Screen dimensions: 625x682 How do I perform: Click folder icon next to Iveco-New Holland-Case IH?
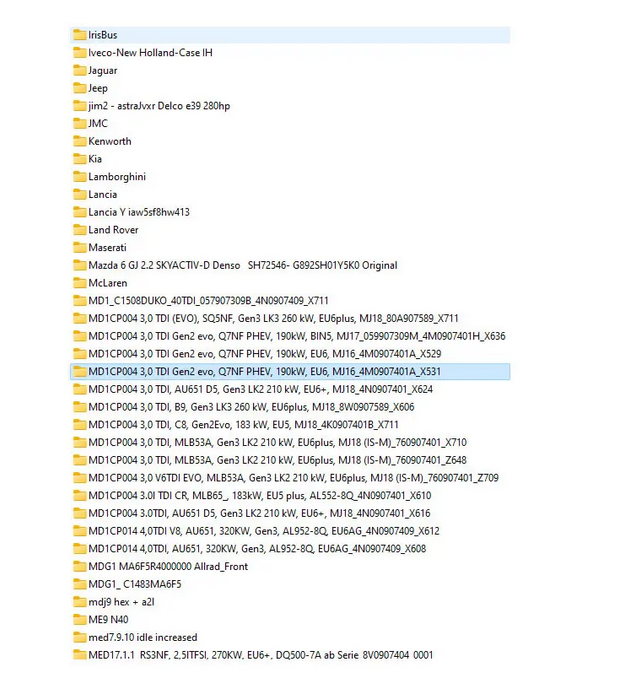point(80,53)
